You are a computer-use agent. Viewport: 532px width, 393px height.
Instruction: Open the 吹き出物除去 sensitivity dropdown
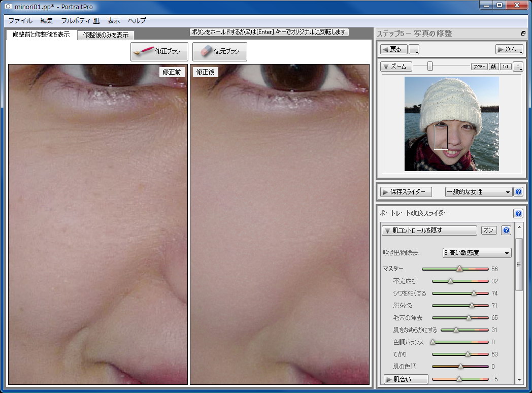(x=477, y=253)
